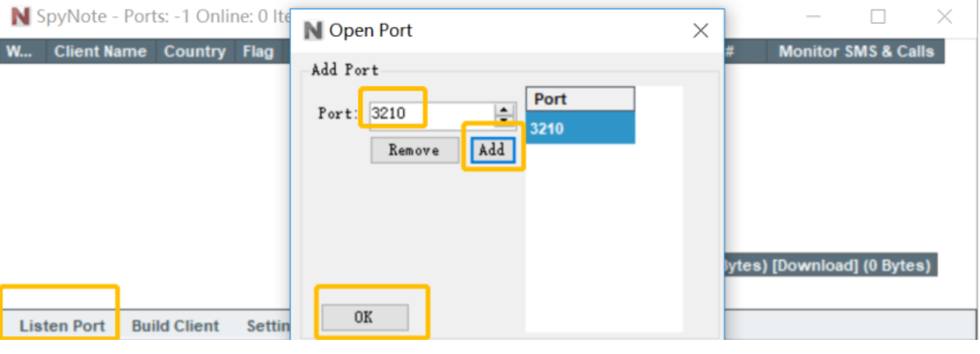Click the Monitor SMS & Calls column header
Image resolution: width=980 pixels, height=354 pixels.
856,52
